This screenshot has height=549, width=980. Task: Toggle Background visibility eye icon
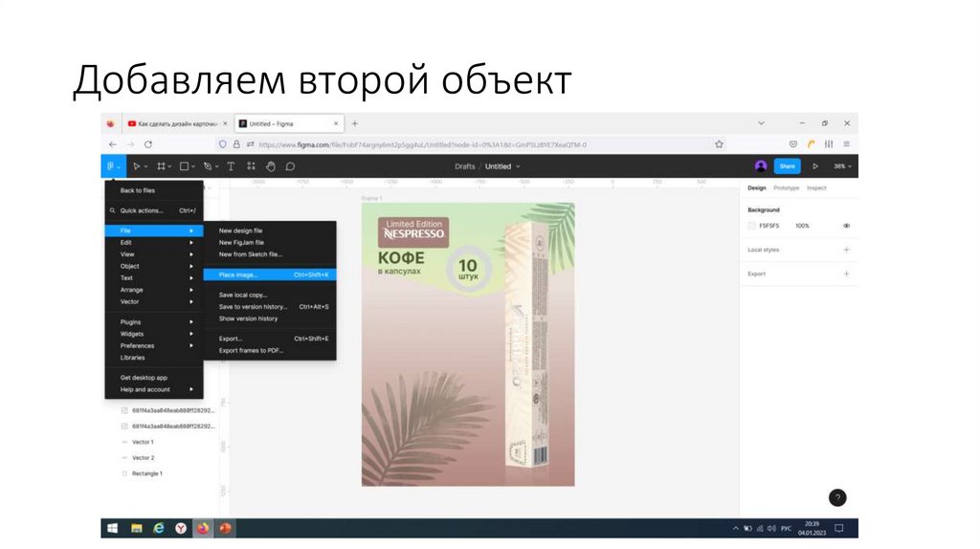(846, 226)
